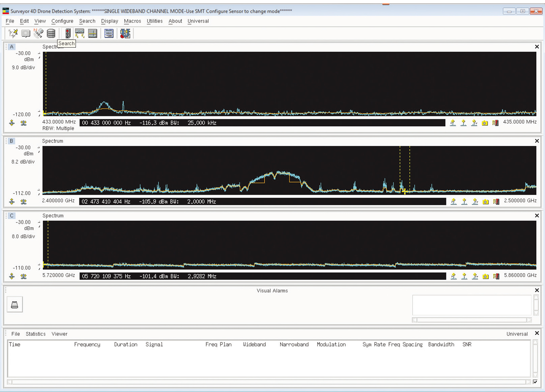545x392 pixels.
Task: Close spectrum panel A
Action: point(537,47)
